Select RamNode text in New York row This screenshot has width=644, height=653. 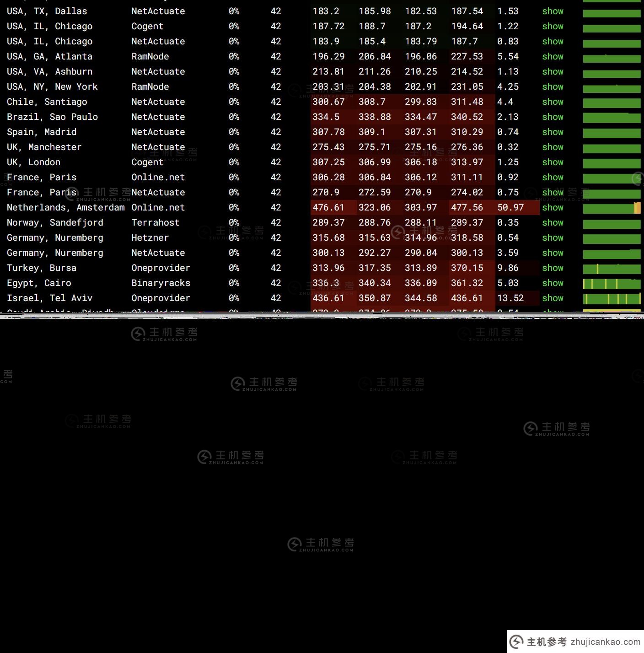(150, 86)
